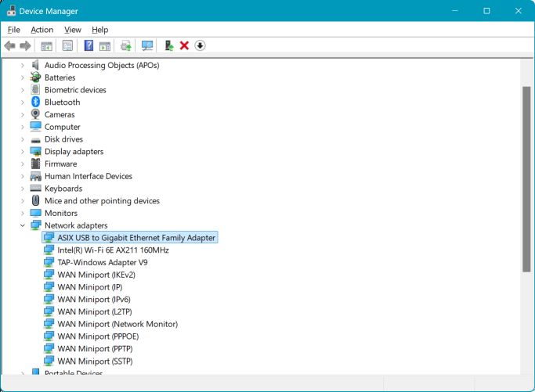
Task: Click the down-arrow Disable device icon
Action: [200, 45]
